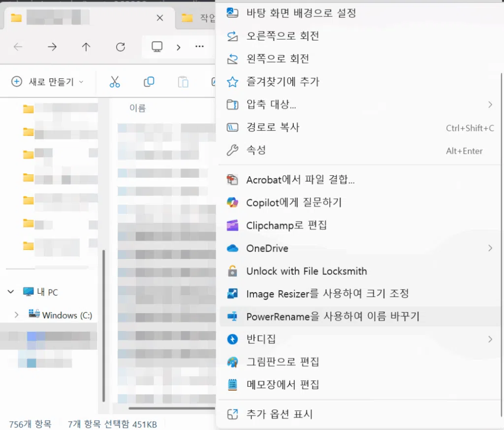Open the 속성 (Properties) menu item
The height and width of the screenshot is (430, 504).
[255, 151]
